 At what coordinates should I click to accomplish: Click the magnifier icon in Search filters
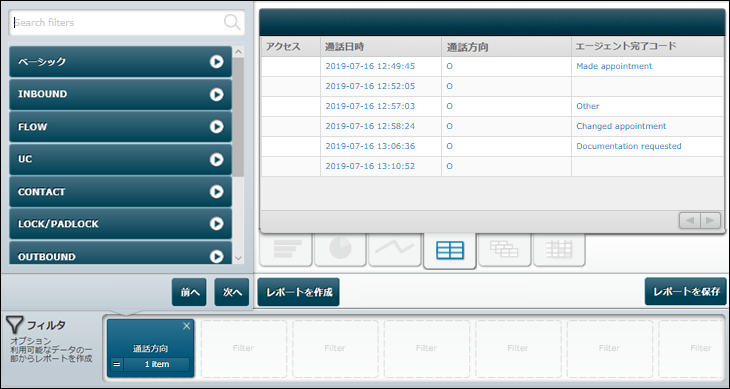[232, 22]
